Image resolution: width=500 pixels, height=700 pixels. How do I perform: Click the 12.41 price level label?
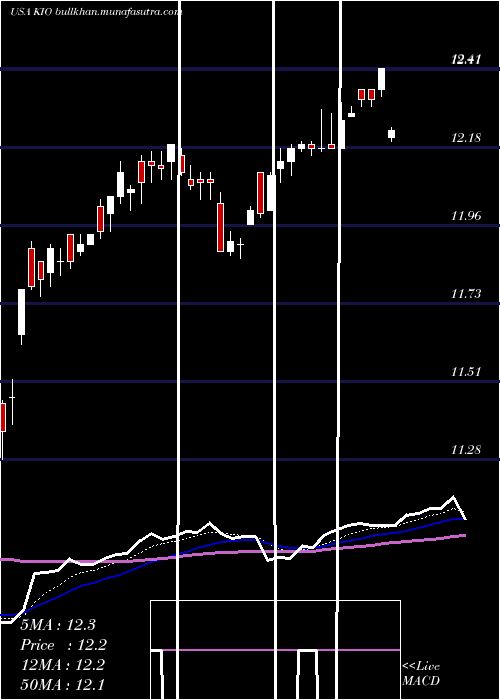(x=466, y=59)
